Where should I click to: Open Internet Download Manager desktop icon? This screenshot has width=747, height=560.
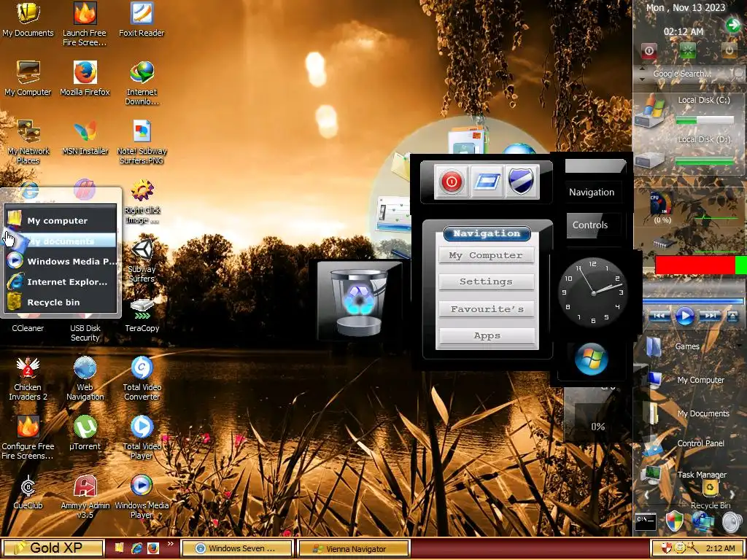coord(142,84)
